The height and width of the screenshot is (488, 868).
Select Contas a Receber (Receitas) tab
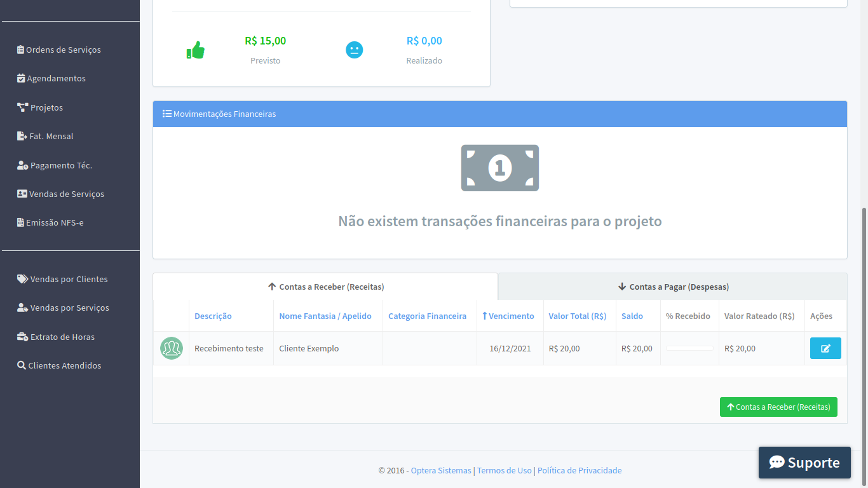325,287
